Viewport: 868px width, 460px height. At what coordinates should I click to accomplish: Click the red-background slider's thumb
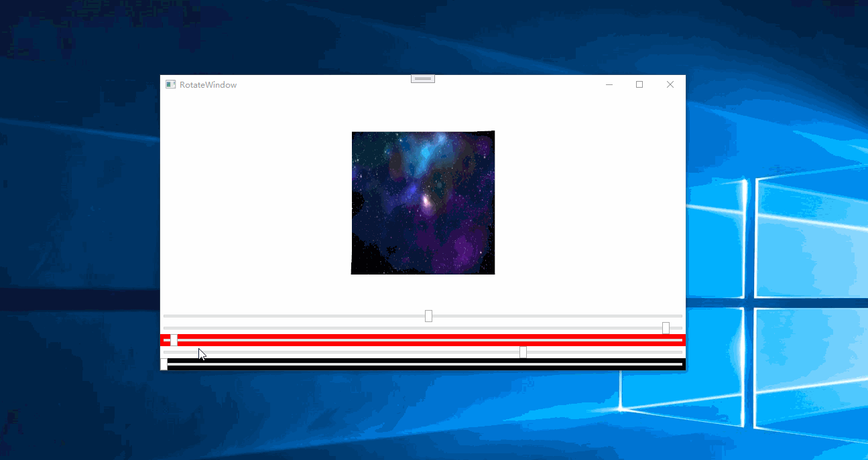[x=174, y=340]
